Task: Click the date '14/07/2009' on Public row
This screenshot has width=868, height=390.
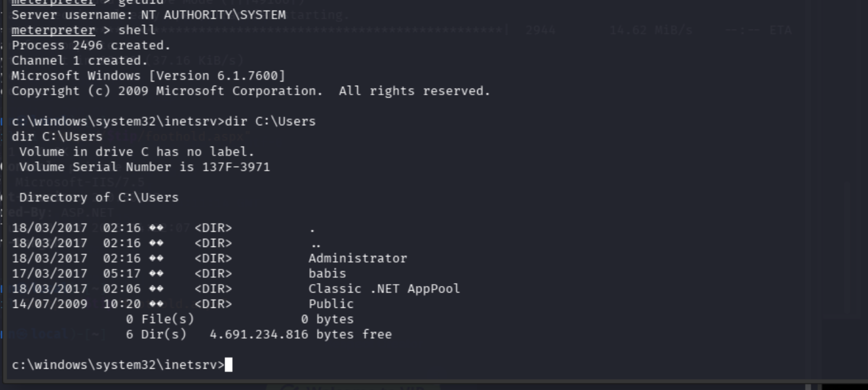Action: tap(50, 304)
